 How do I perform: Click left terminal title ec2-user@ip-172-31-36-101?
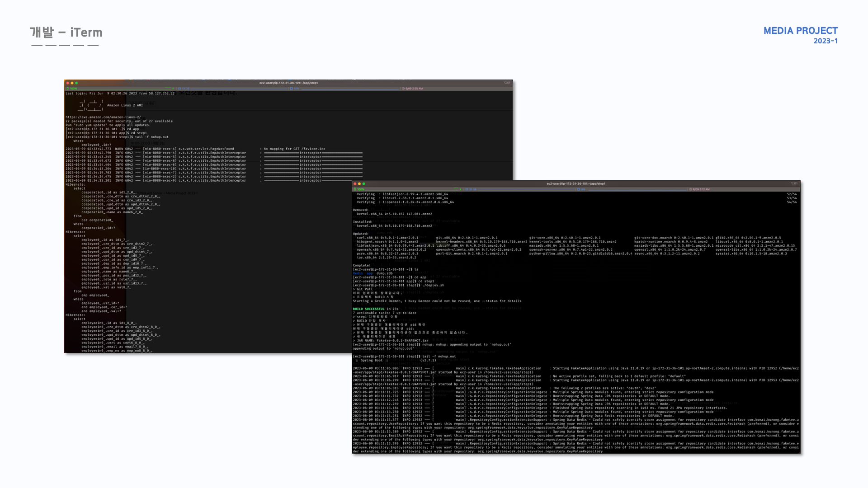[x=288, y=83]
